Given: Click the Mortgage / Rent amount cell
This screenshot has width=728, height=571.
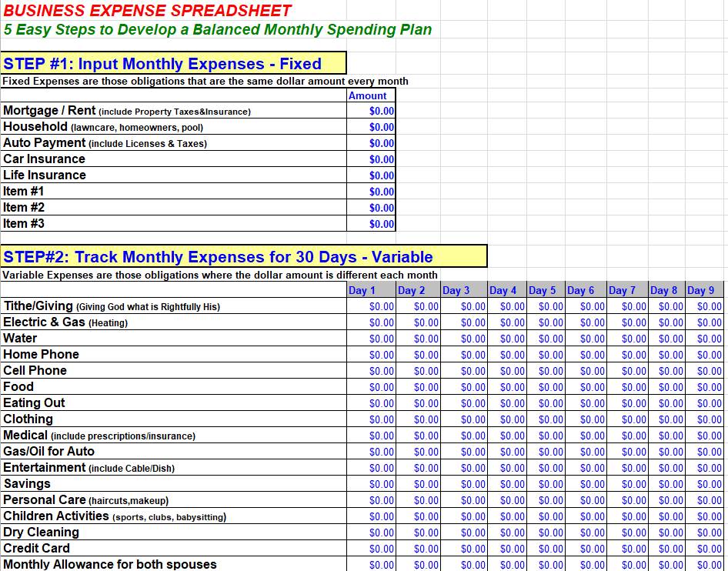Looking at the screenshot, I should (x=372, y=111).
